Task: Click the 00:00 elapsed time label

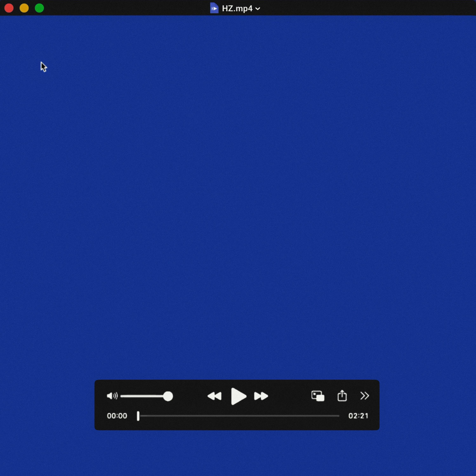Action: (x=117, y=416)
